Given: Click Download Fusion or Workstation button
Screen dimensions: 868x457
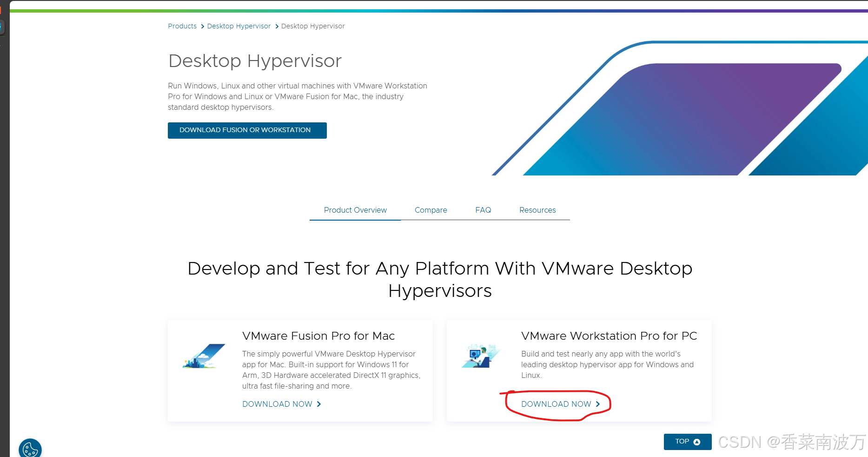Looking at the screenshot, I should [247, 130].
